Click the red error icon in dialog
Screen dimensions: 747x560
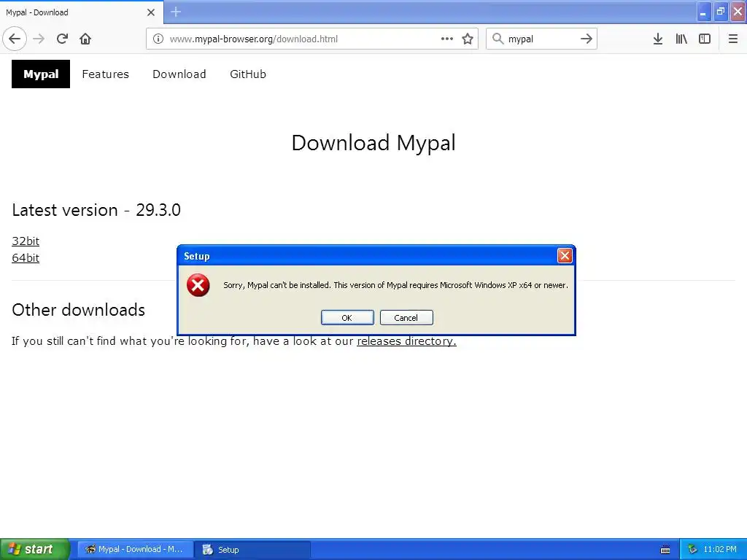198,285
